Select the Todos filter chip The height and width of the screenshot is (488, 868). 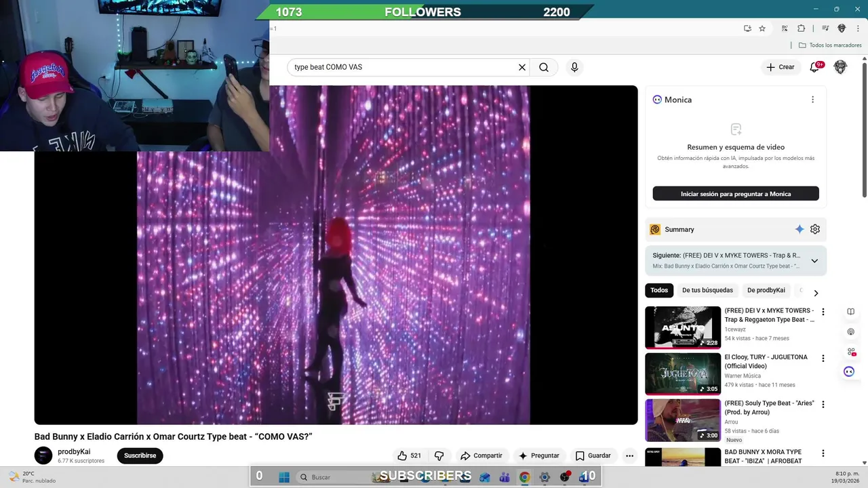pyautogui.click(x=659, y=290)
